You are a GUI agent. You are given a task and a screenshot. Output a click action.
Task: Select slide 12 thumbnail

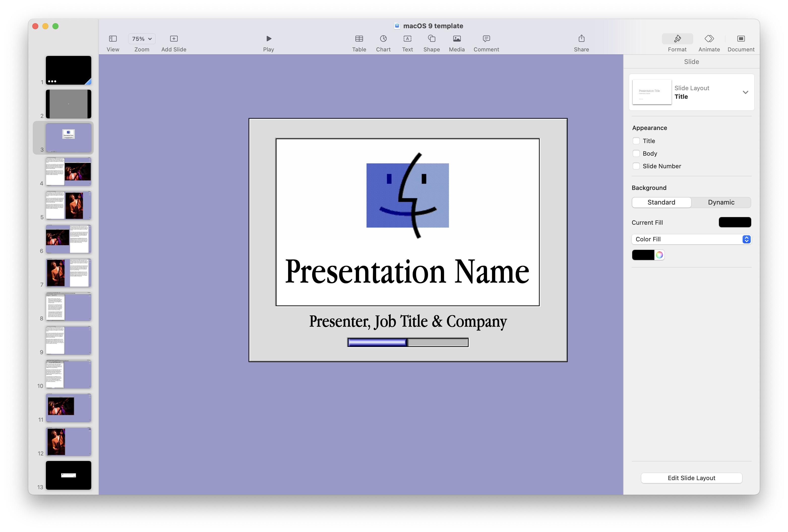click(x=69, y=442)
